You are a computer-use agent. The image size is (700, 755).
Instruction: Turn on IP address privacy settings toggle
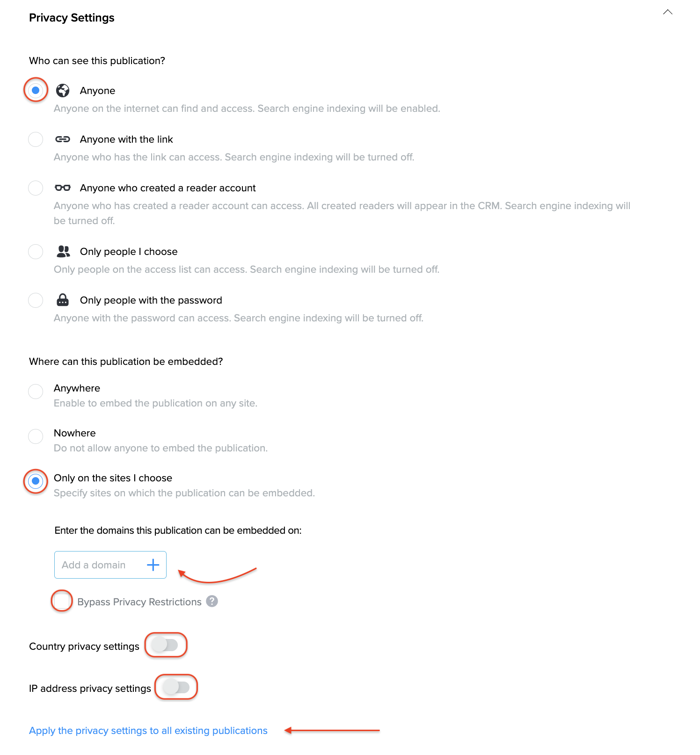coord(176,687)
